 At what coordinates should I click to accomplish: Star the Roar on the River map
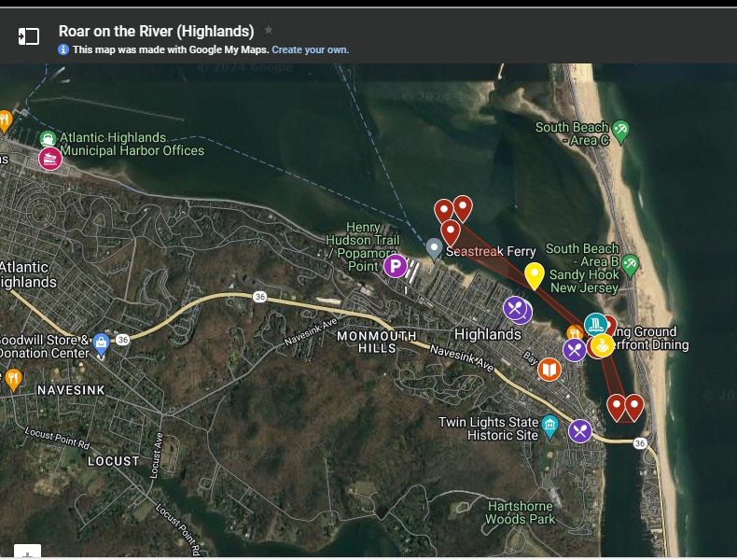pos(269,31)
